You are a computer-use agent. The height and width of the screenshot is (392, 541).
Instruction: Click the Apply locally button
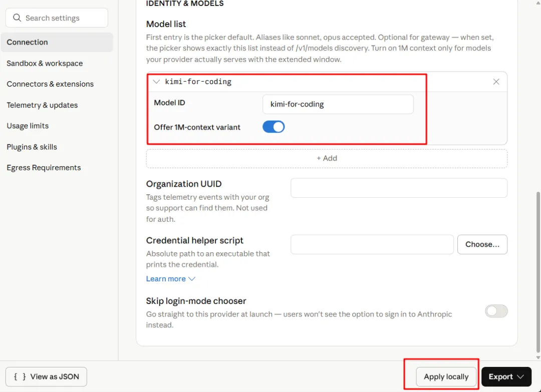[x=446, y=376]
